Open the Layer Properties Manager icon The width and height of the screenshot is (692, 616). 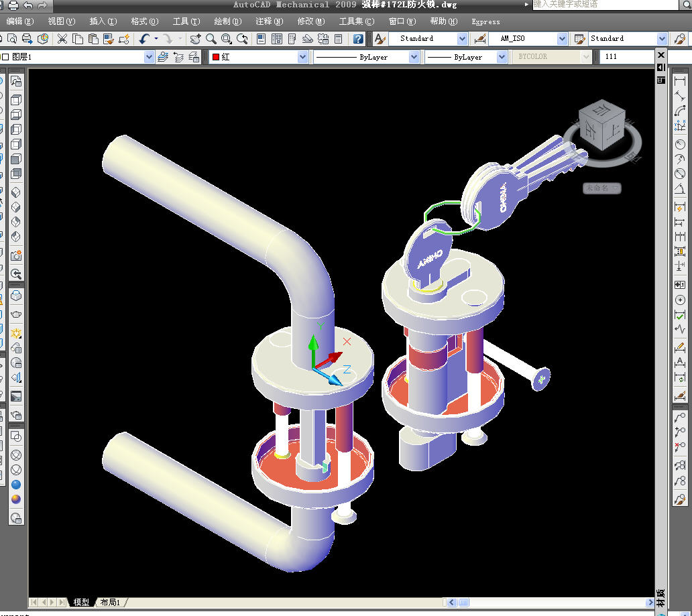pos(163,57)
